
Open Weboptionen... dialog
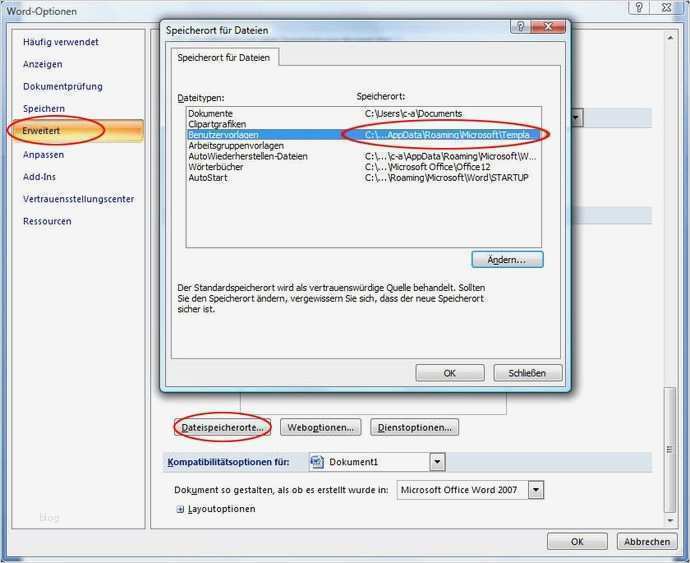320,427
